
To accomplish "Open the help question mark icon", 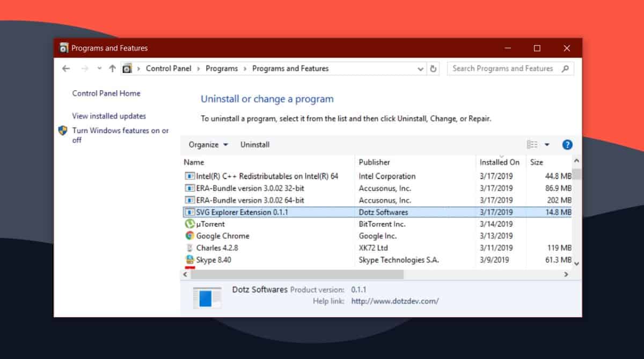I will tap(567, 144).
